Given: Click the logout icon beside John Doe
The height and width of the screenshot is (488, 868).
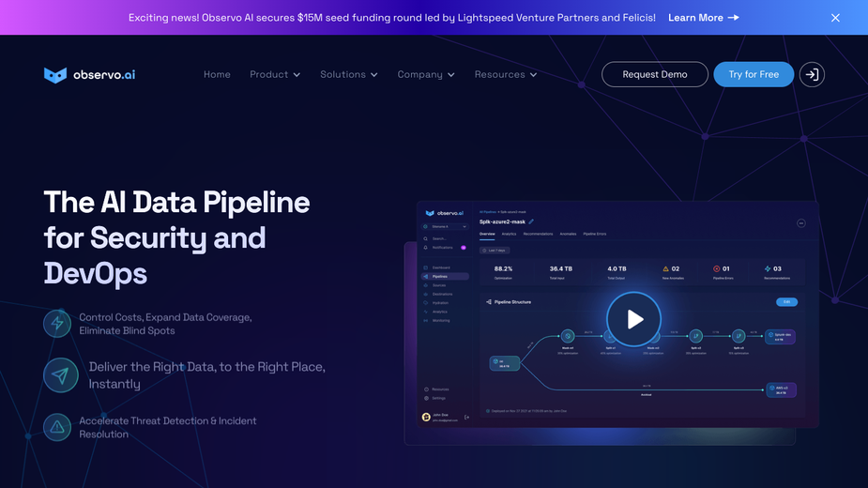Looking at the screenshot, I should click(466, 417).
